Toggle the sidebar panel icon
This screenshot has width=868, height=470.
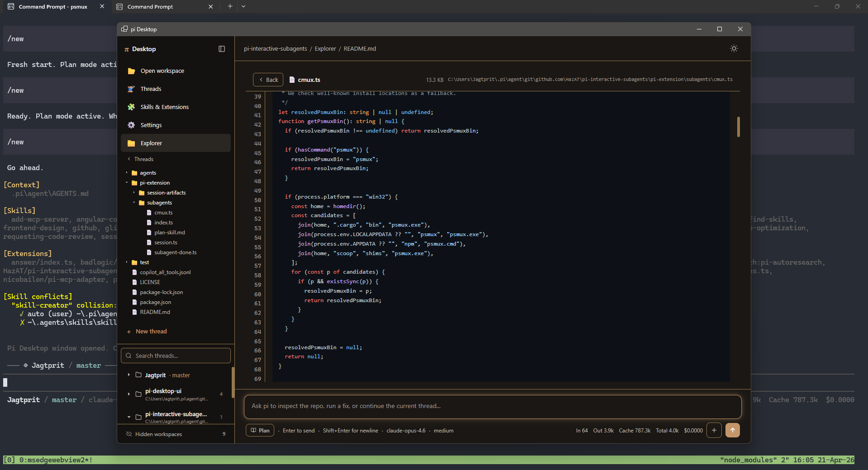pos(222,49)
